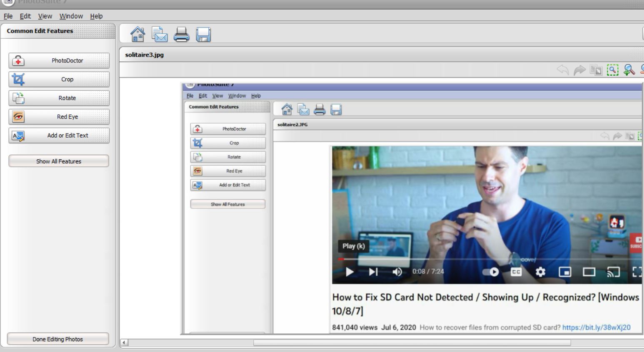644x352 pixels.
Task: Click the Undo arrow above the canvas
Action: [563, 70]
